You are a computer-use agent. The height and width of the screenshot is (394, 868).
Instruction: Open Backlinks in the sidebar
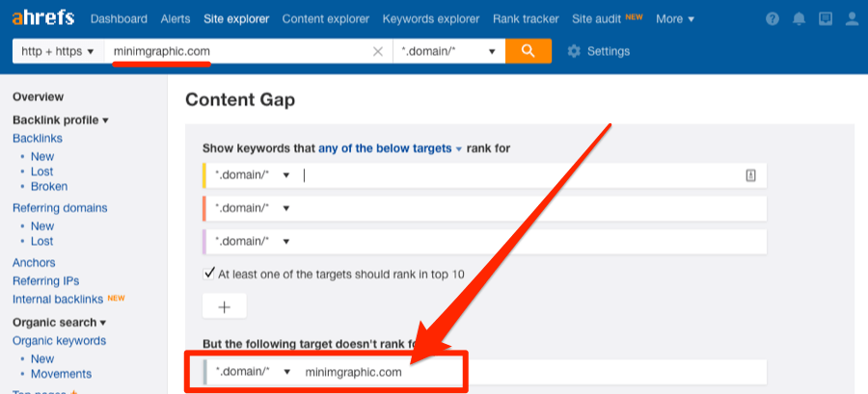tap(38, 138)
